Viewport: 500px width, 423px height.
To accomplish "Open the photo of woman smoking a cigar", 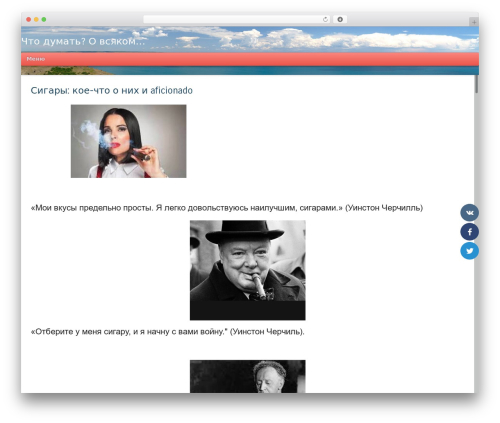I will [129, 141].
